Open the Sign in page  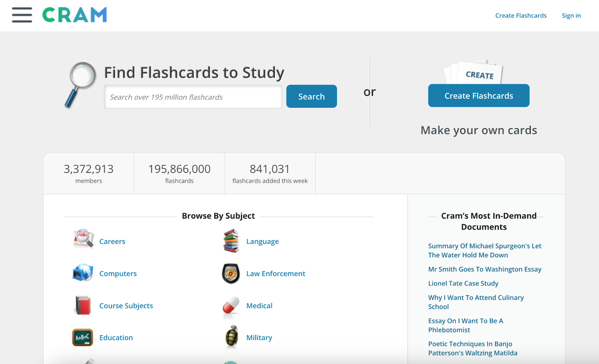coord(571,15)
